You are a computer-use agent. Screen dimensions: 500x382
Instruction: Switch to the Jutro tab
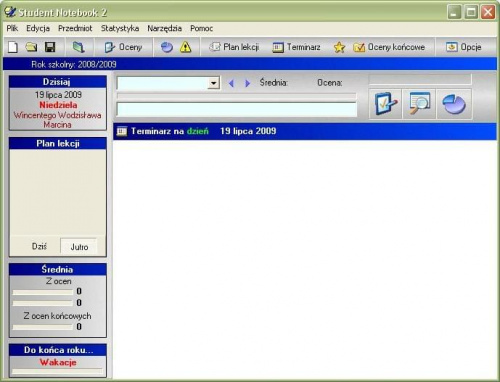click(x=79, y=247)
